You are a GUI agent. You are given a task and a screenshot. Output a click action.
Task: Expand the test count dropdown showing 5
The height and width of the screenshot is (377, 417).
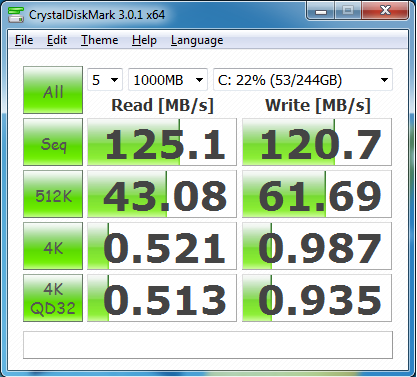[x=105, y=80]
